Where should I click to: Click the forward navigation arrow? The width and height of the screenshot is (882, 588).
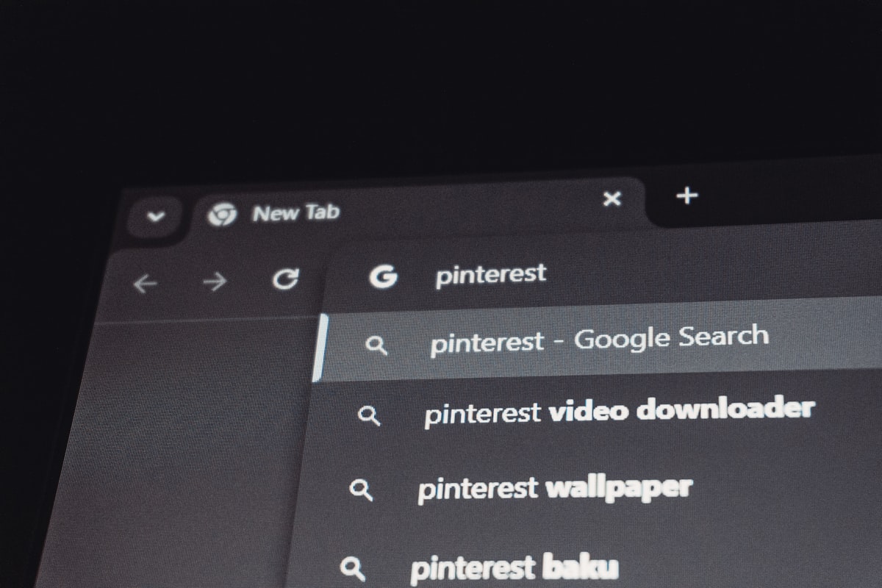point(214,280)
